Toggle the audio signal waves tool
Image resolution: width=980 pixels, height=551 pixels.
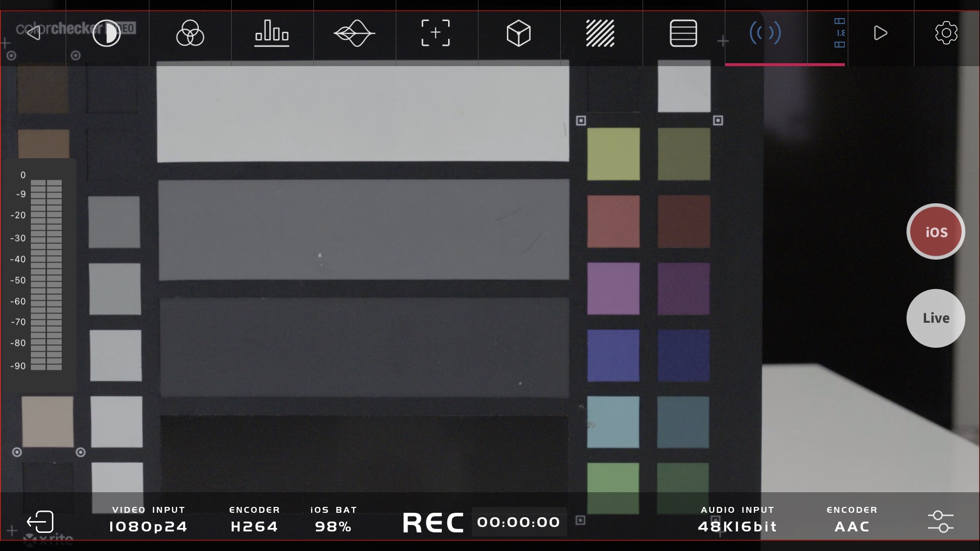click(765, 33)
